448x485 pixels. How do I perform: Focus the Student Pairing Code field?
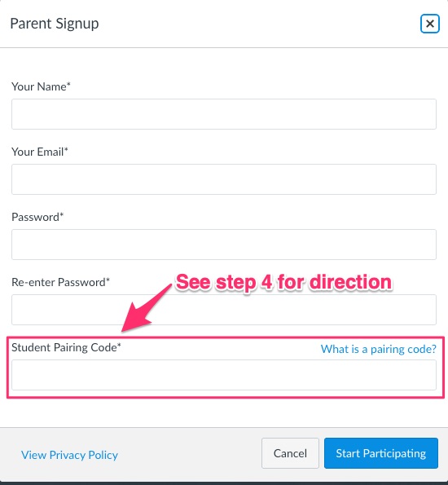pos(224,375)
